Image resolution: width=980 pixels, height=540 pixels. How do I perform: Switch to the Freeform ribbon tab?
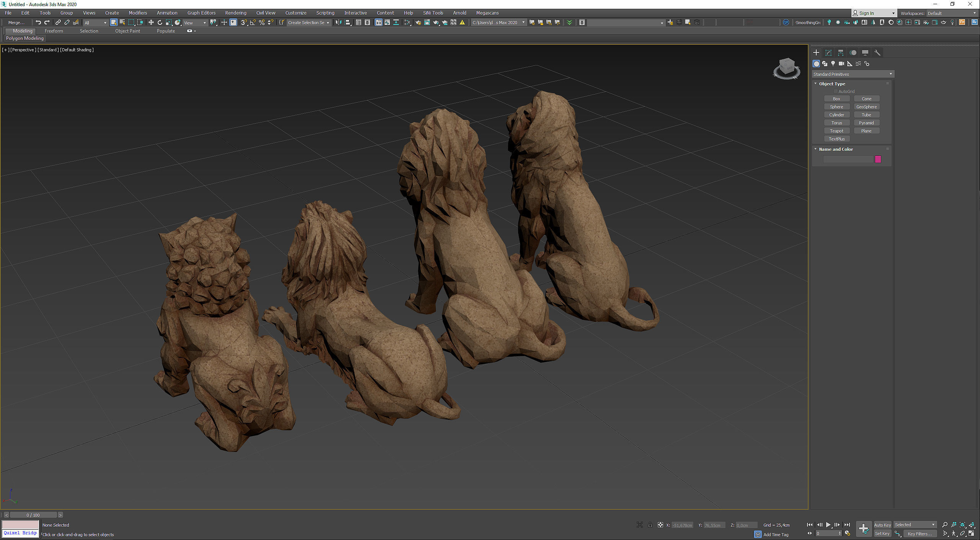pos(54,31)
